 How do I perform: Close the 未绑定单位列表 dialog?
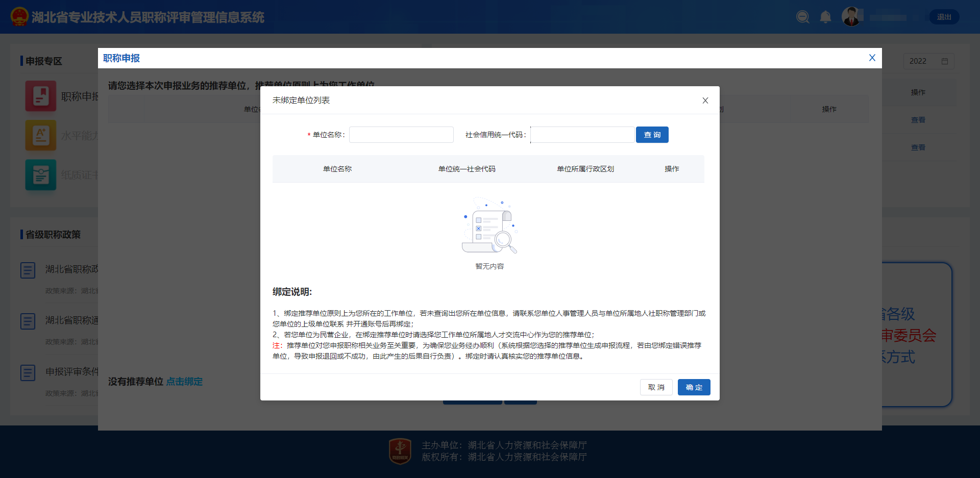705,100
